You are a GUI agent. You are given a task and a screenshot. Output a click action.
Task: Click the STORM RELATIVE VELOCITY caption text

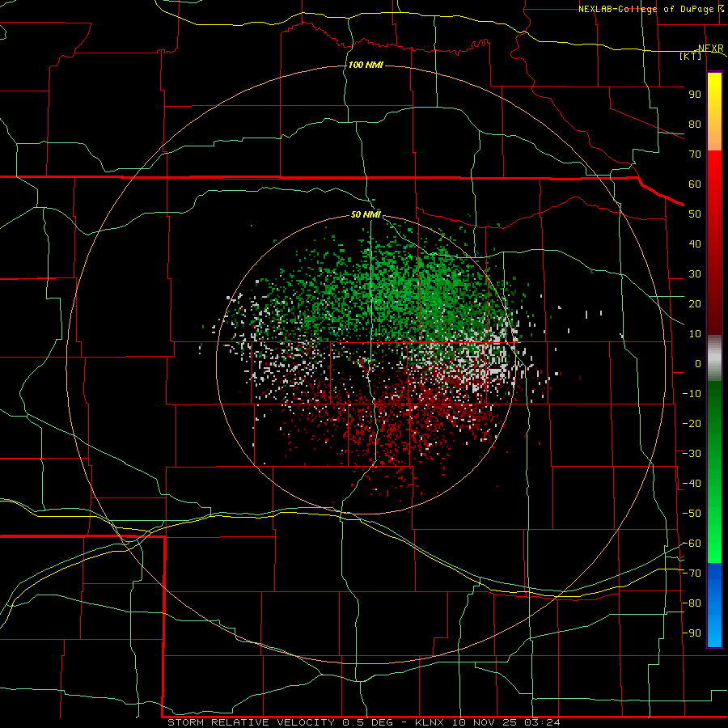point(252,722)
